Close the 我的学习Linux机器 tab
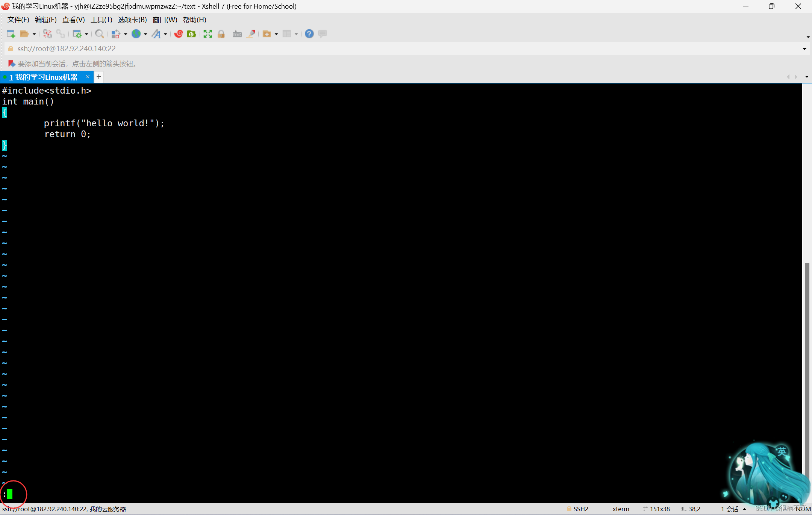Viewport: 812px width, 515px height. coord(88,77)
